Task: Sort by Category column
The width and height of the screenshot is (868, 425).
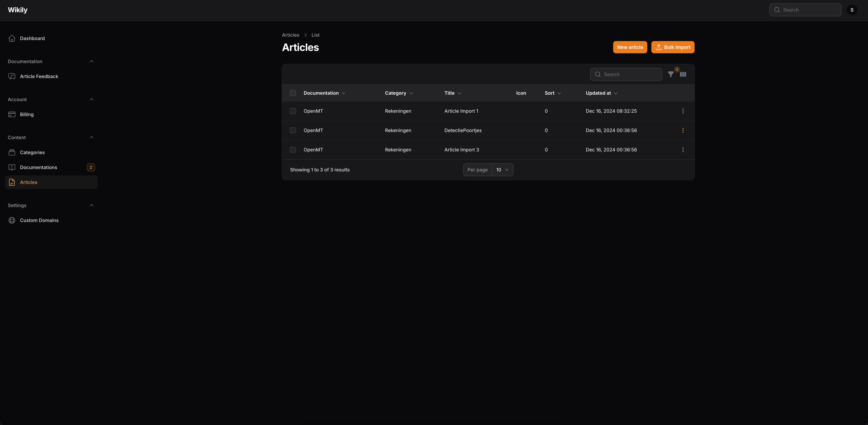Action: (x=399, y=93)
